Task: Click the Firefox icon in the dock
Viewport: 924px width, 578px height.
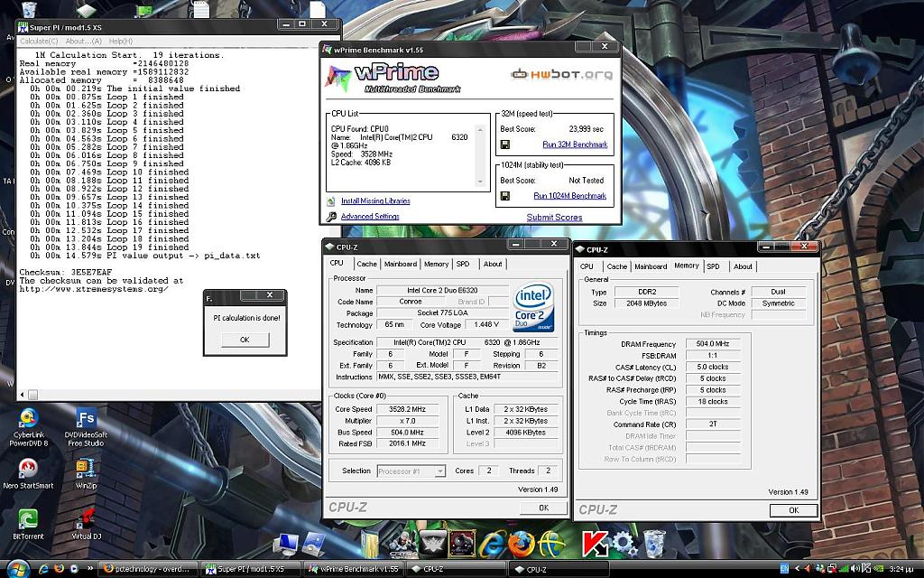Action: [x=521, y=543]
